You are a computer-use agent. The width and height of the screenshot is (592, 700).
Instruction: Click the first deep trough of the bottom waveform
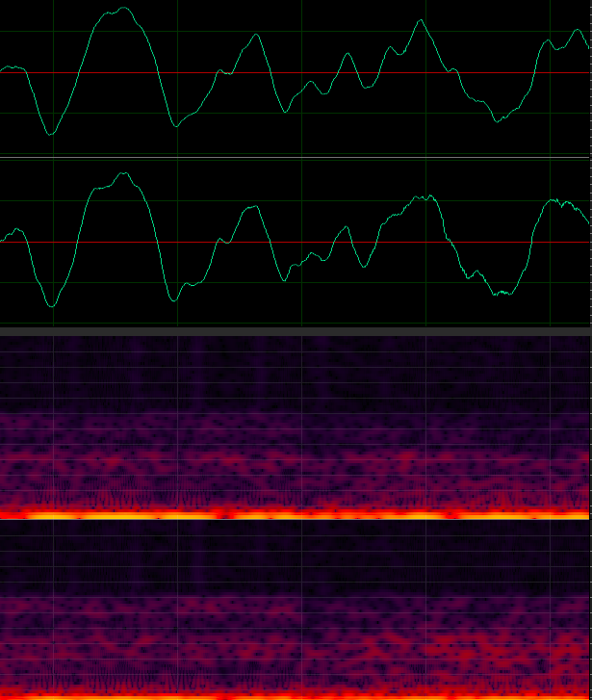(x=52, y=305)
